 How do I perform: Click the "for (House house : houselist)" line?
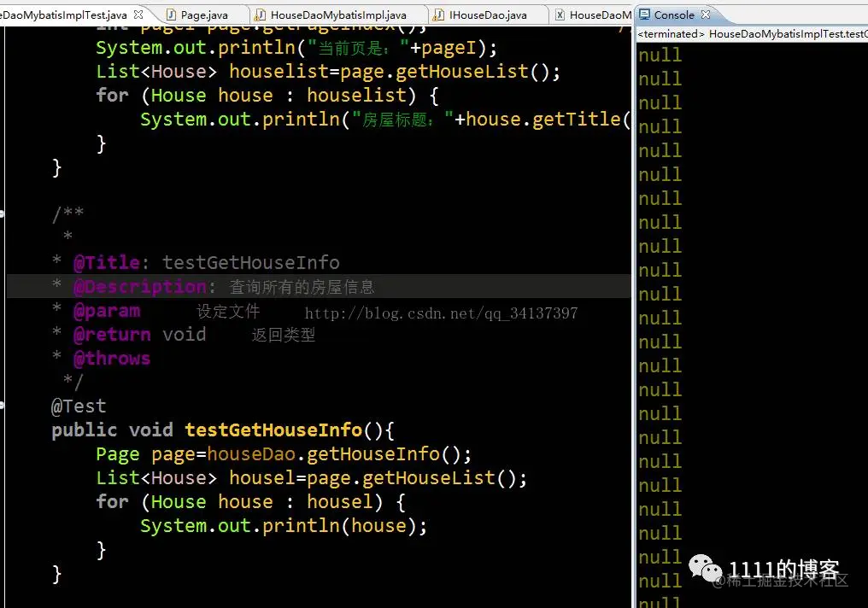tap(267, 96)
